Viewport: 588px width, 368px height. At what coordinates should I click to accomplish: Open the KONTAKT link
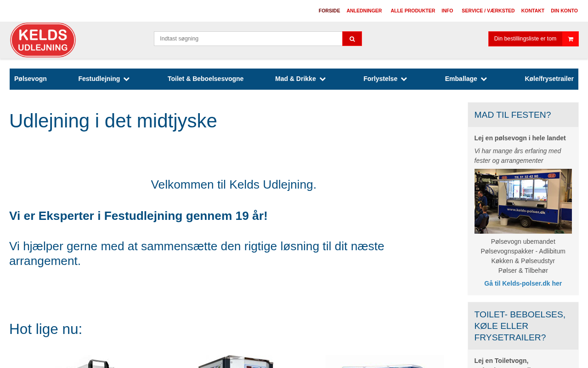(533, 11)
